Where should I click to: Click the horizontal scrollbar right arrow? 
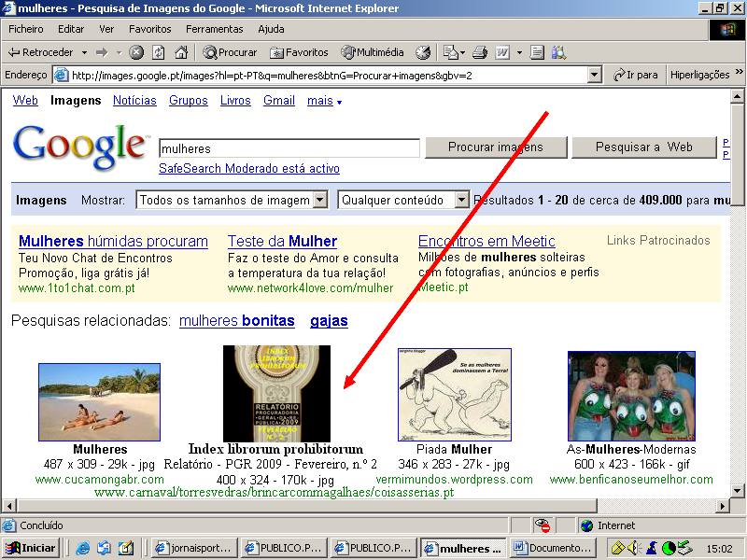click(x=723, y=506)
